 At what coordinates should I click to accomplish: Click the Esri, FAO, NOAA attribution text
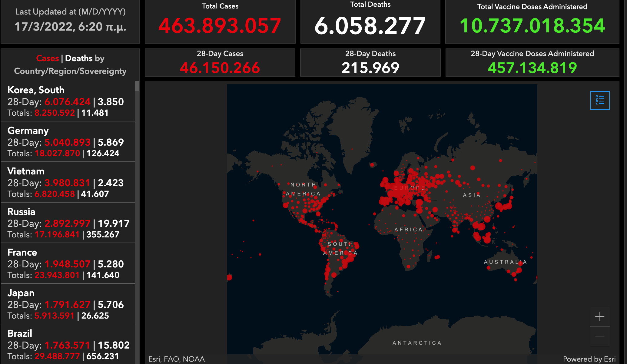click(x=177, y=359)
